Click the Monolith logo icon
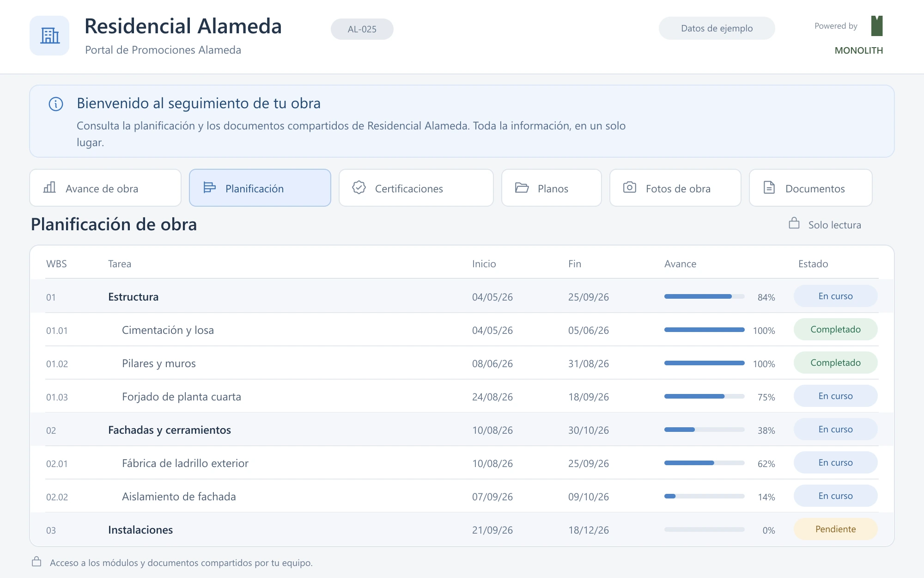 coord(876,26)
